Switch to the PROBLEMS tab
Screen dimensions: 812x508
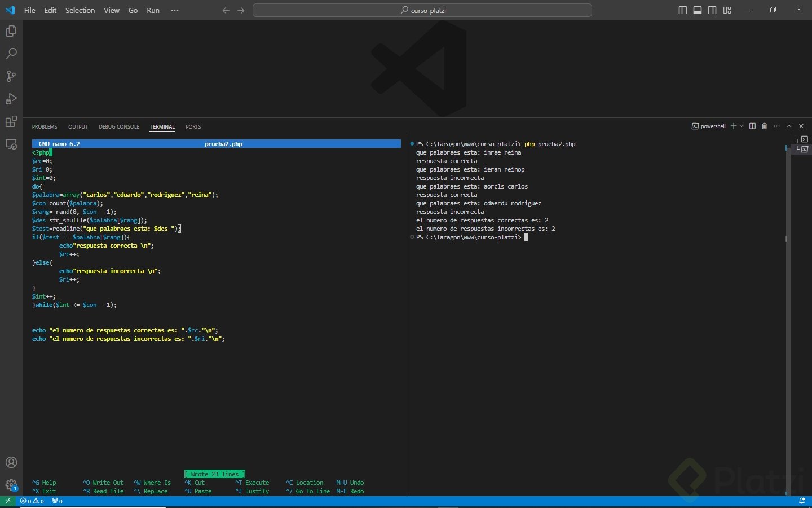pyautogui.click(x=45, y=127)
